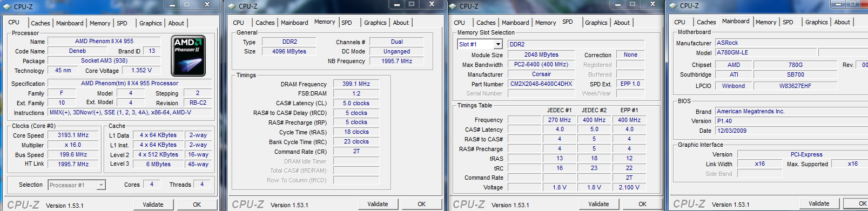Switch to CPU tab in the Motherboard window
The height and width of the screenshot is (211, 868).
(x=680, y=22)
